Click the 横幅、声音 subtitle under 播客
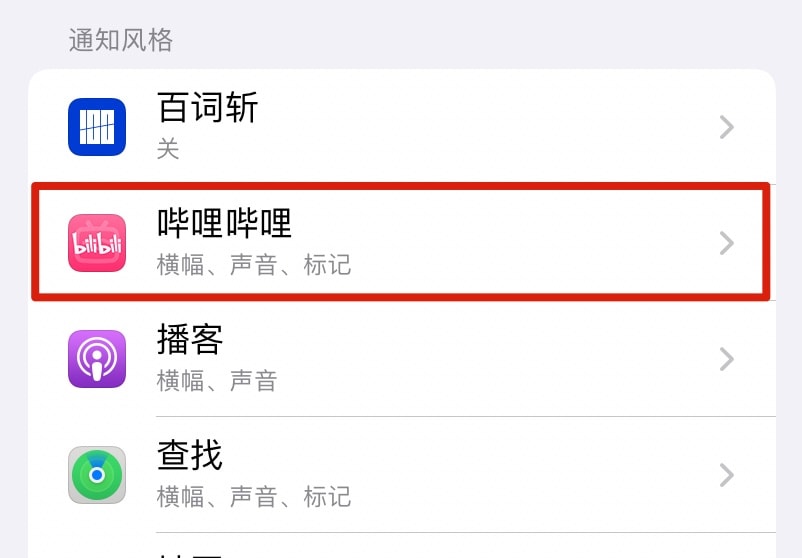 [217, 381]
